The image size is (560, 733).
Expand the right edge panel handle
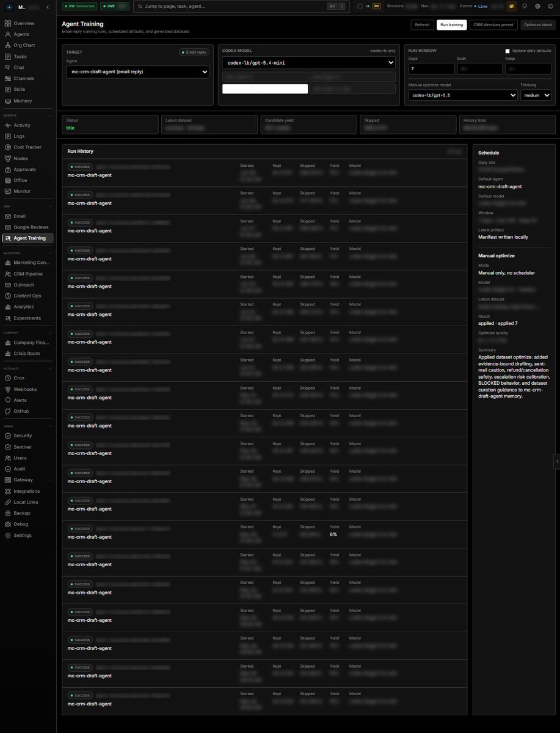pyautogui.click(x=557, y=462)
